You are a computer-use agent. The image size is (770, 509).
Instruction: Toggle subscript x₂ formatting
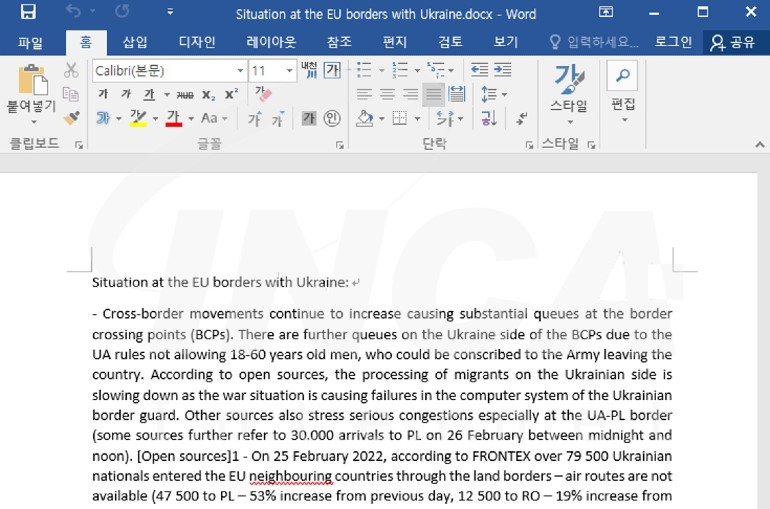(x=208, y=95)
